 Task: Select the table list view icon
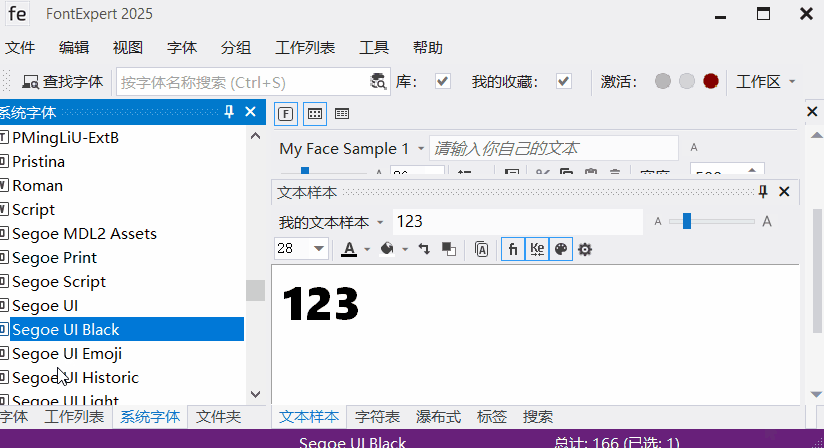[342, 114]
